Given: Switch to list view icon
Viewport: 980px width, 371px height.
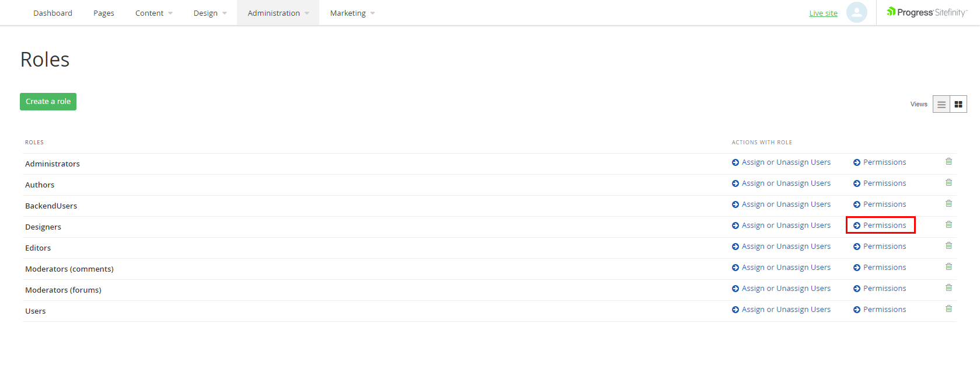Looking at the screenshot, I should tap(941, 104).
